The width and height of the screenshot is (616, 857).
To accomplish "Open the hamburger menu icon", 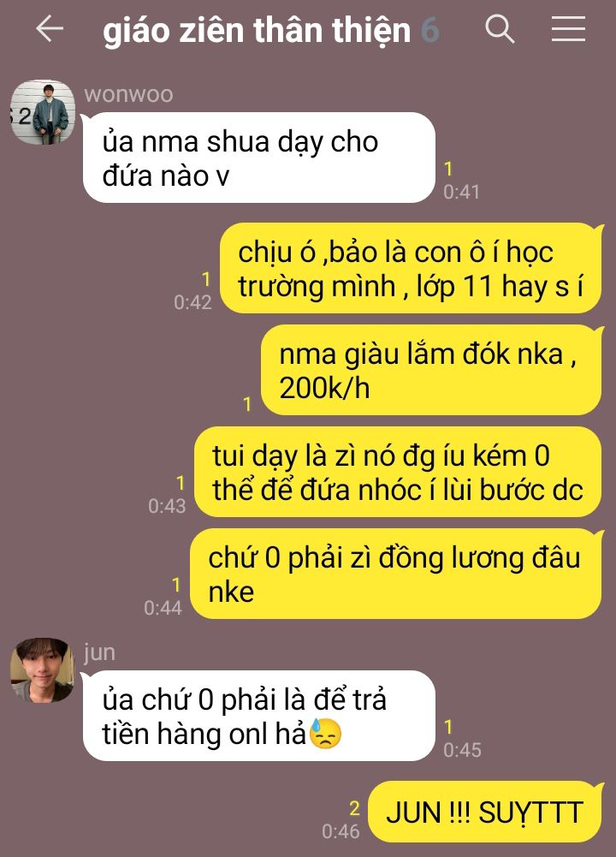I will tap(568, 28).
